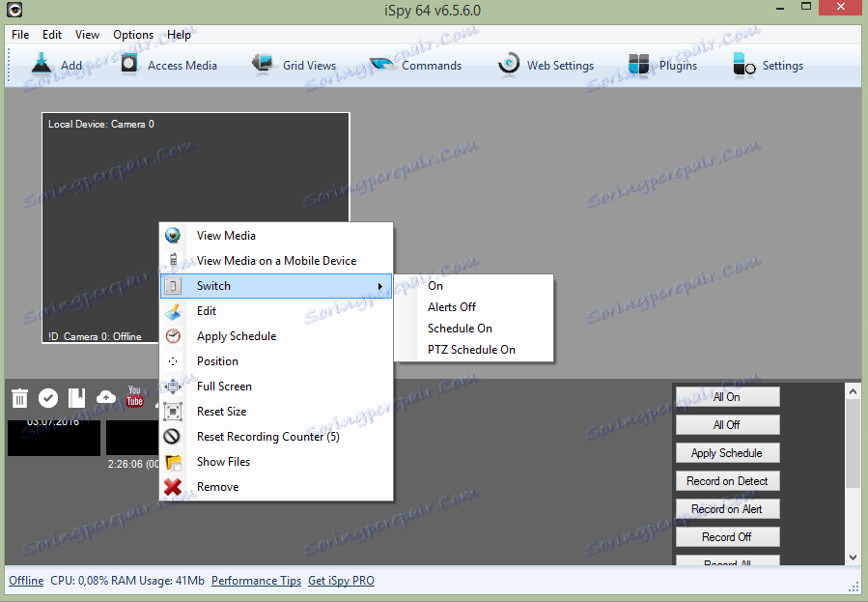The height and width of the screenshot is (602, 868).
Task: Click the mobile phone icon in context menu
Action: [173, 260]
